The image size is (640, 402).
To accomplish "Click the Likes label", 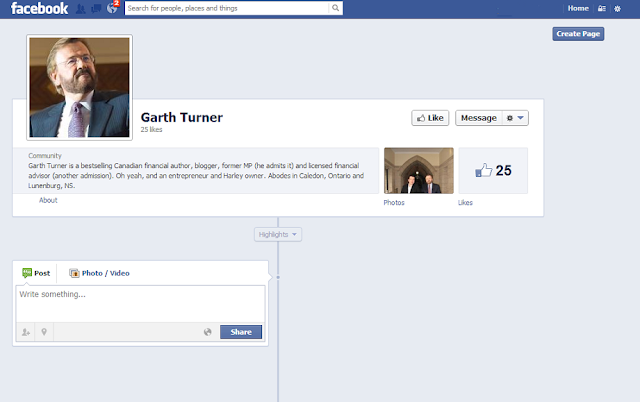I will pyautogui.click(x=465, y=202).
